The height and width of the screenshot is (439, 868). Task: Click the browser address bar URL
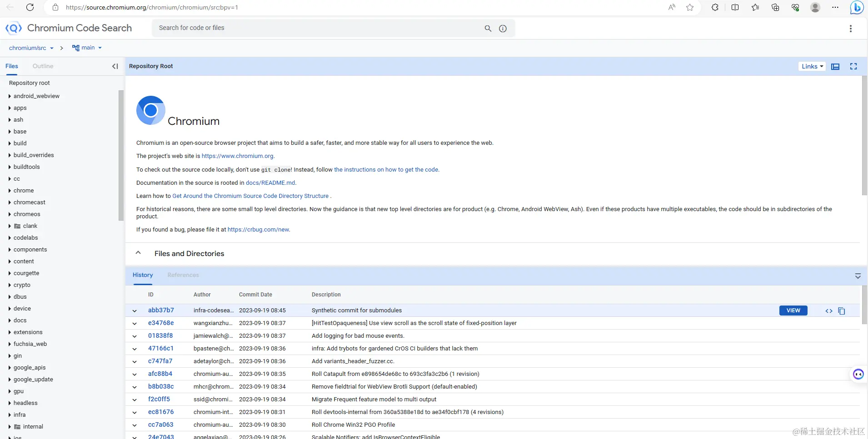tap(152, 7)
